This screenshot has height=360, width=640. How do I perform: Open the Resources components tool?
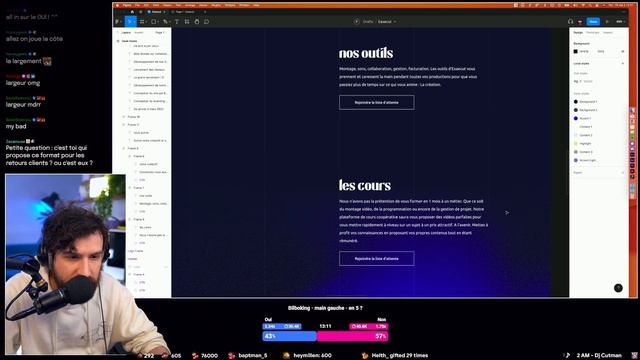point(187,22)
